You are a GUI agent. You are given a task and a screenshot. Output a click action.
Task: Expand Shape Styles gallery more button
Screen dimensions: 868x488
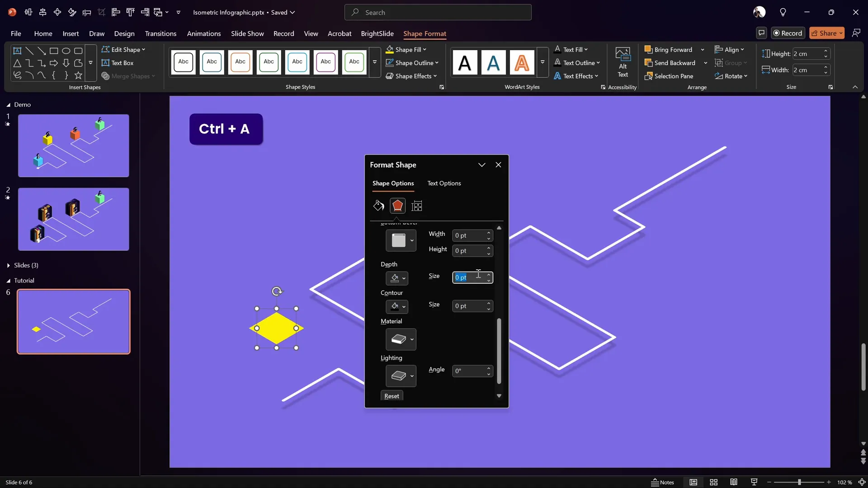point(375,62)
